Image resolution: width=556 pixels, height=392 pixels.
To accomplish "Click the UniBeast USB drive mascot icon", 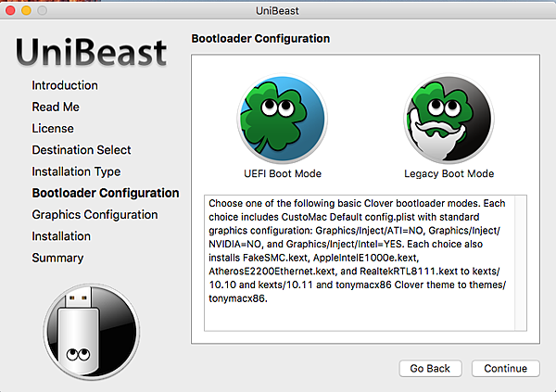I will (x=92, y=332).
